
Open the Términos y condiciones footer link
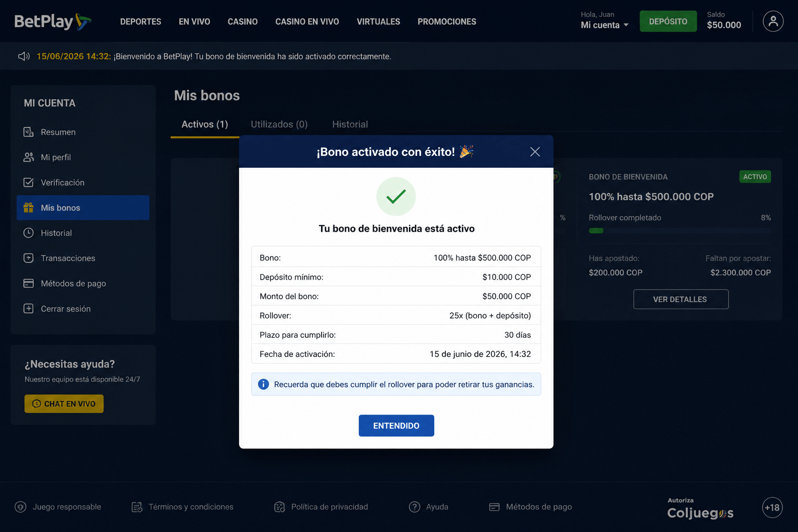182,507
